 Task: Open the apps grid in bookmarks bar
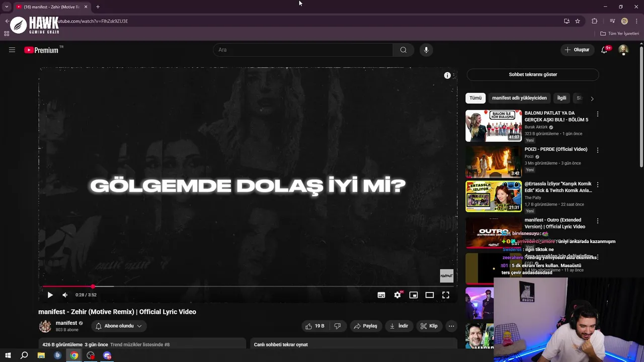click(x=7, y=34)
